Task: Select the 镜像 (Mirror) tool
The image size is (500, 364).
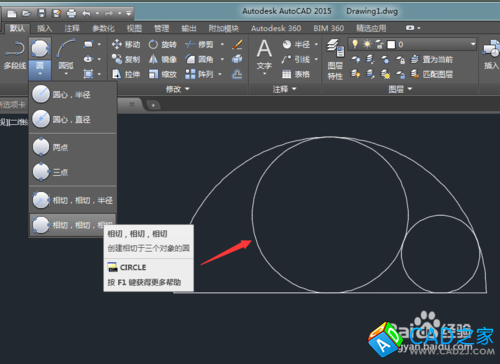Action: click(162, 59)
